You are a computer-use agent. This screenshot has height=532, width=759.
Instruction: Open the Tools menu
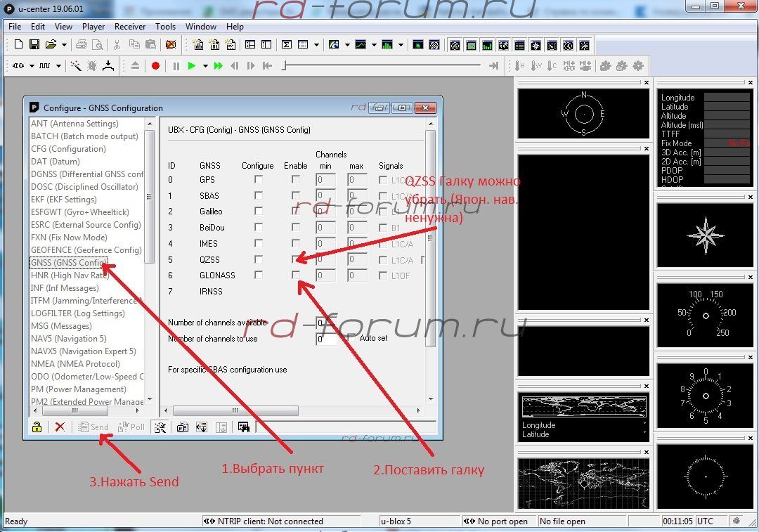pyautogui.click(x=166, y=27)
